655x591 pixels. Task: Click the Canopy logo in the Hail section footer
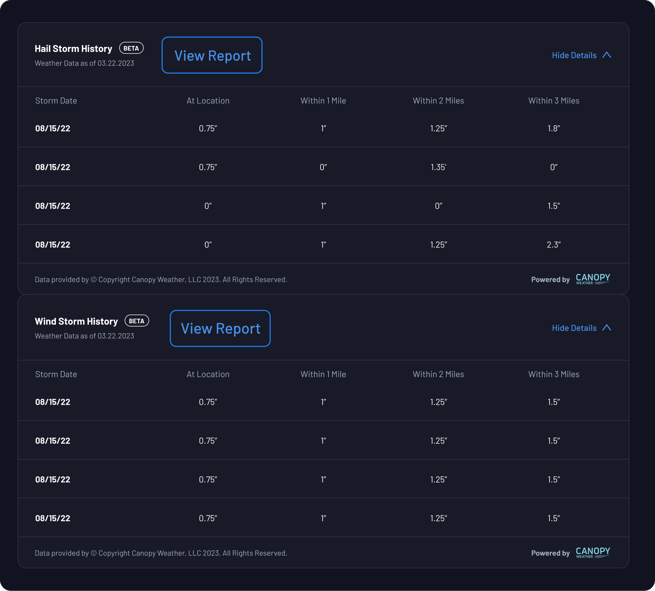tap(593, 279)
